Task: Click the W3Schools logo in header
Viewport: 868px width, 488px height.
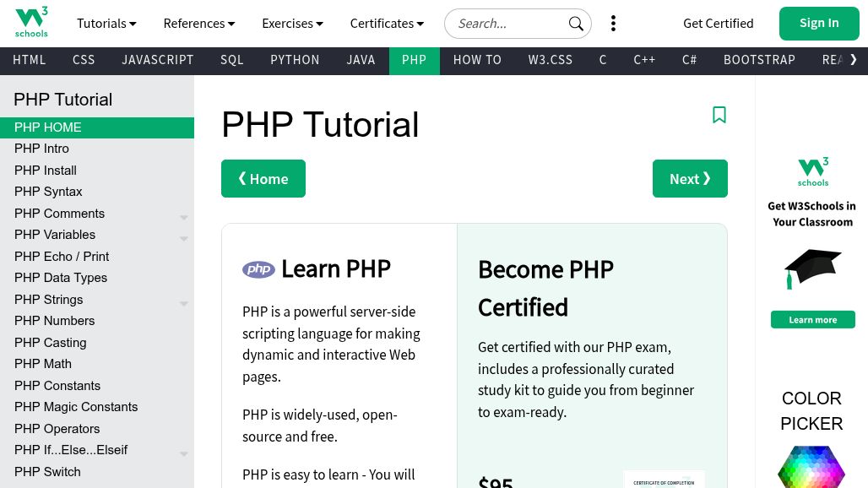Action: [31, 23]
